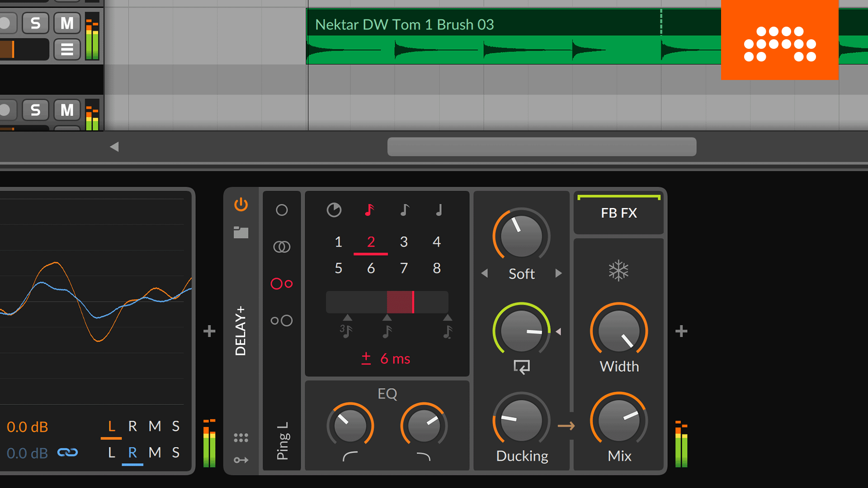
Task: Select the ping pong delay mode icon
Action: (280, 284)
